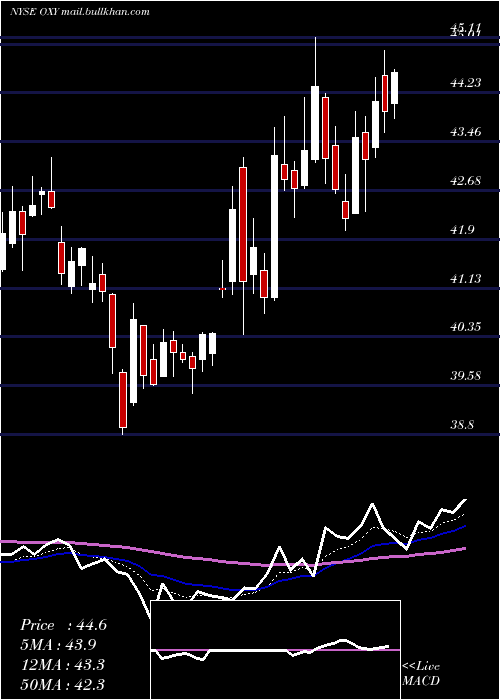Select the 41.9 price axis label

pyautogui.click(x=463, y=230)
